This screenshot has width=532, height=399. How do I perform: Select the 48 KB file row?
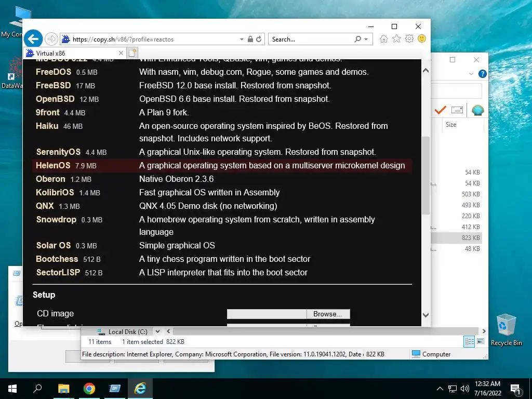[x=457, y=249]
